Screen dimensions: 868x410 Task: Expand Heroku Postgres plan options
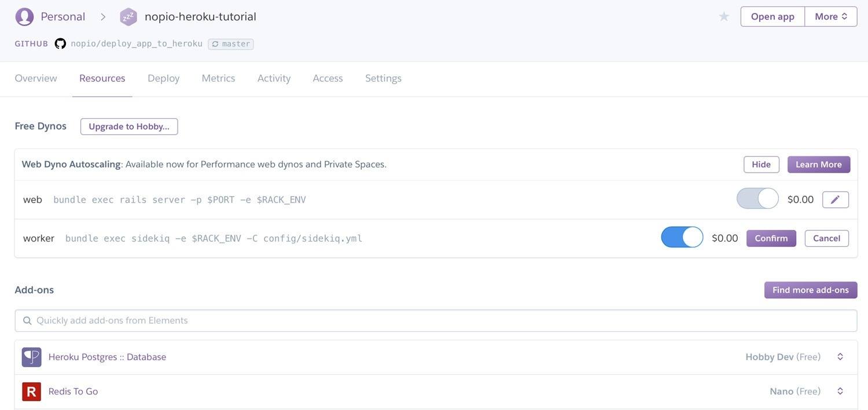(x=840, y=357)
